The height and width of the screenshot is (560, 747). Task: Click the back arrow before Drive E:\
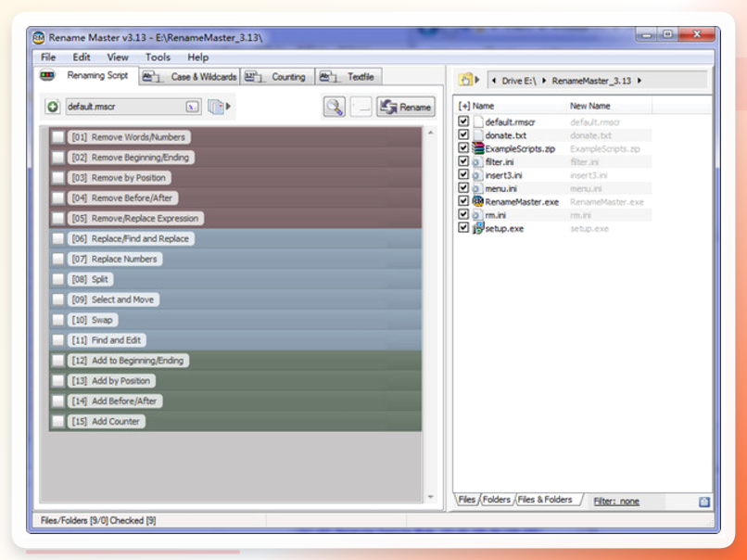click(x=494, y=81)
